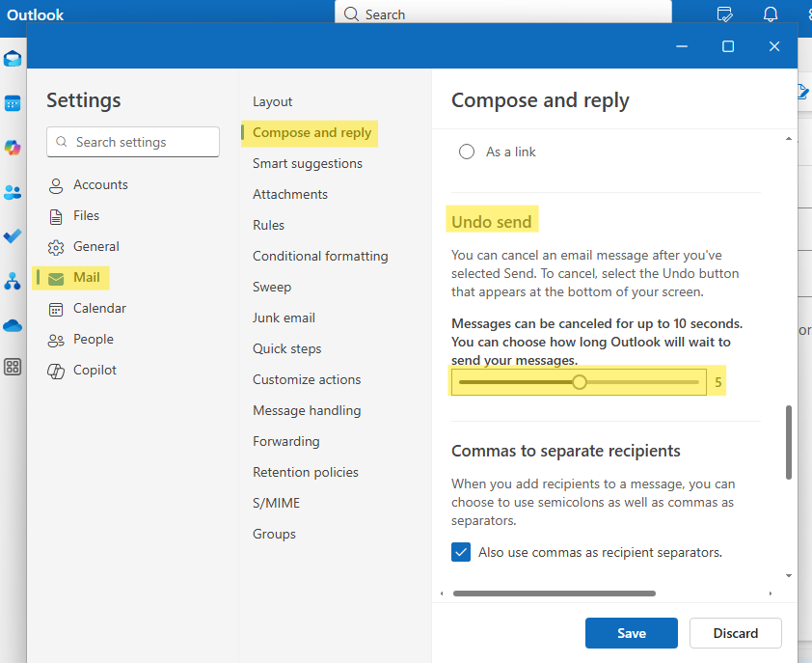Open General settings category

83,247
